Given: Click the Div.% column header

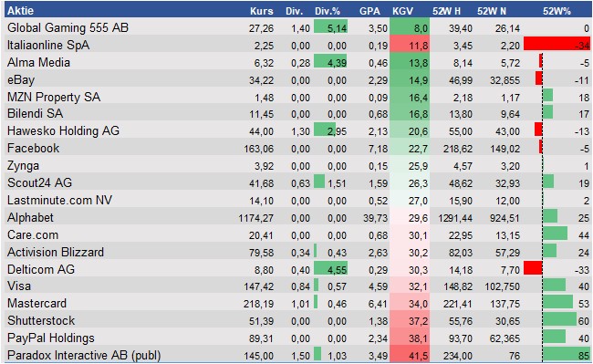Looking at the screenshot, I should 328,11.
